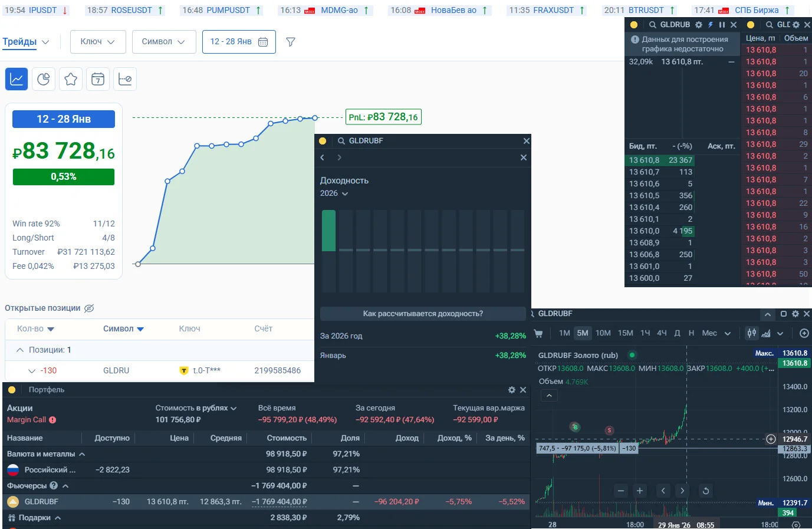Expand the -130 GLDRU position row
This screenshot has width=812, height=529.
point(32,371)
